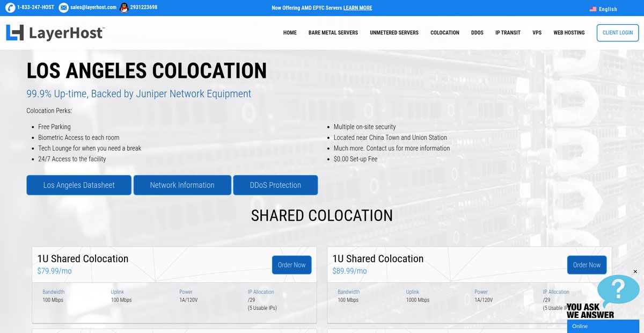Click the '1000 Mbps' uplink value
Image resolution: width=644 pixels, height=333 pixels.
(x=418, y=300)
